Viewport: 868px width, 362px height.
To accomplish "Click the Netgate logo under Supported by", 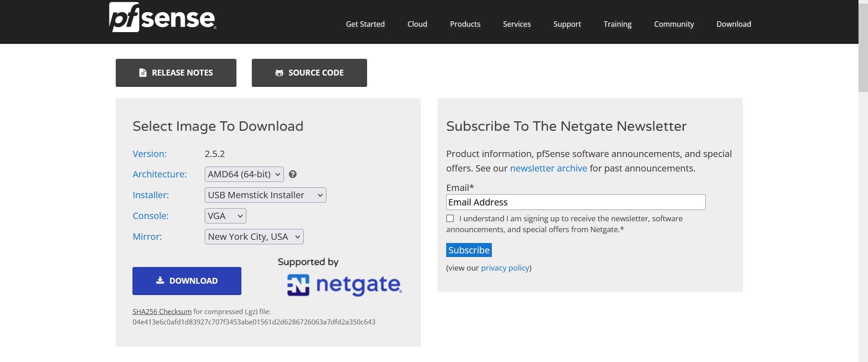I will point(344,285).
